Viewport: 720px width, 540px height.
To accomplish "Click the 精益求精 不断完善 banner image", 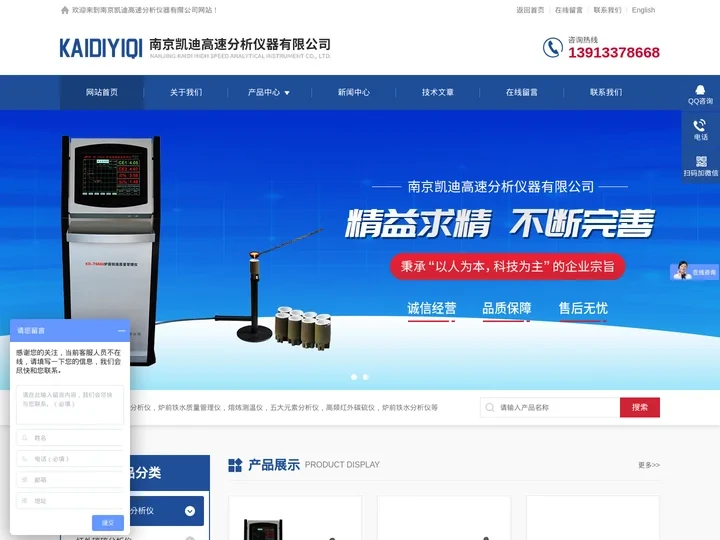I will [x=500, y=224].
